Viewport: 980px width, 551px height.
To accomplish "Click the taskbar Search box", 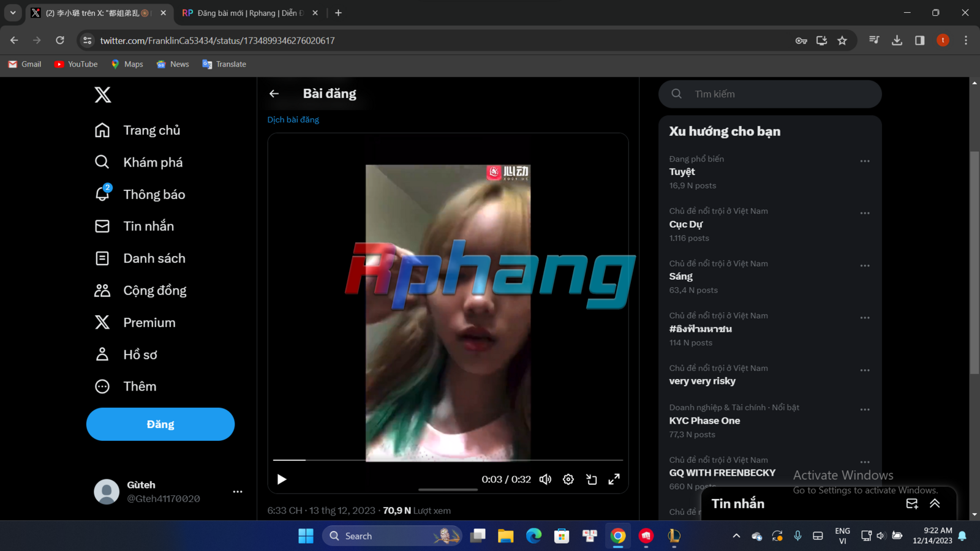I will pos(392,536).
